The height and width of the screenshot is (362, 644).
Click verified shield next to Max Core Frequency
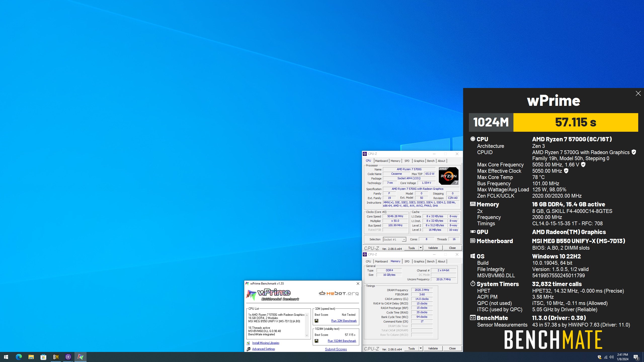tap(583, 165)
